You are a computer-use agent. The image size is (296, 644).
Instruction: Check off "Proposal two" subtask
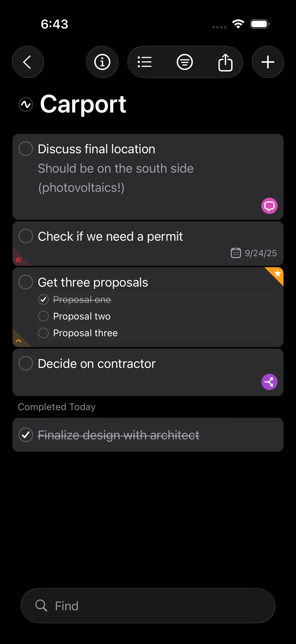[43, 316]
